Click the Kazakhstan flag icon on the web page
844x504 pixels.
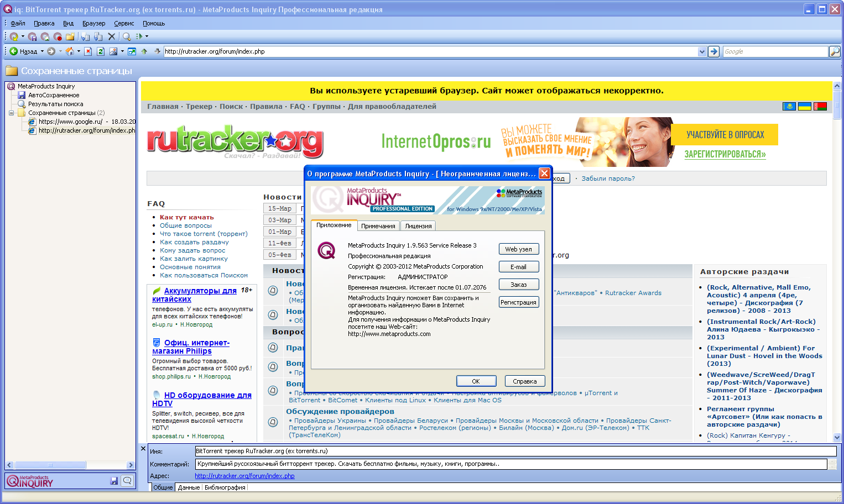click(x=789, y=106)
